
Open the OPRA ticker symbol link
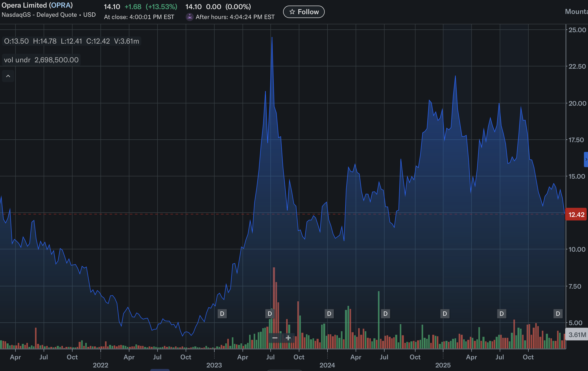pyautogui.click(x=61, y=5)
